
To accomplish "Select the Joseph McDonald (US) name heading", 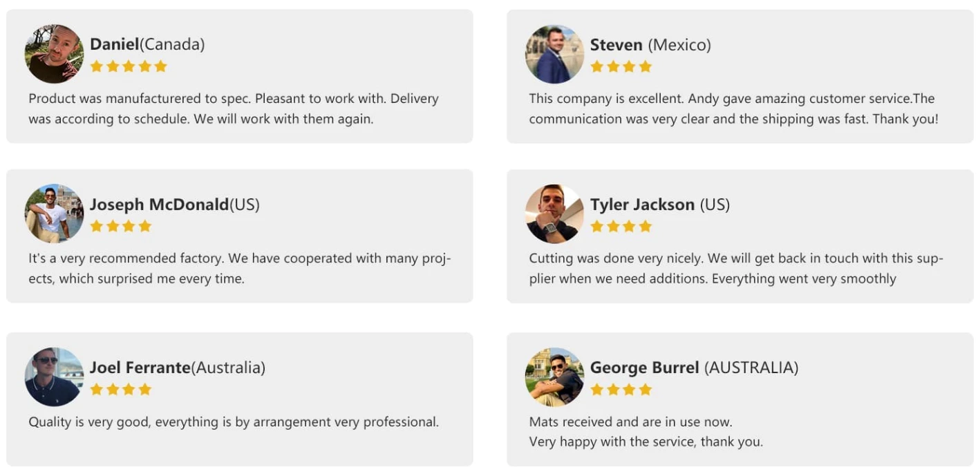I will click(175, 205).
